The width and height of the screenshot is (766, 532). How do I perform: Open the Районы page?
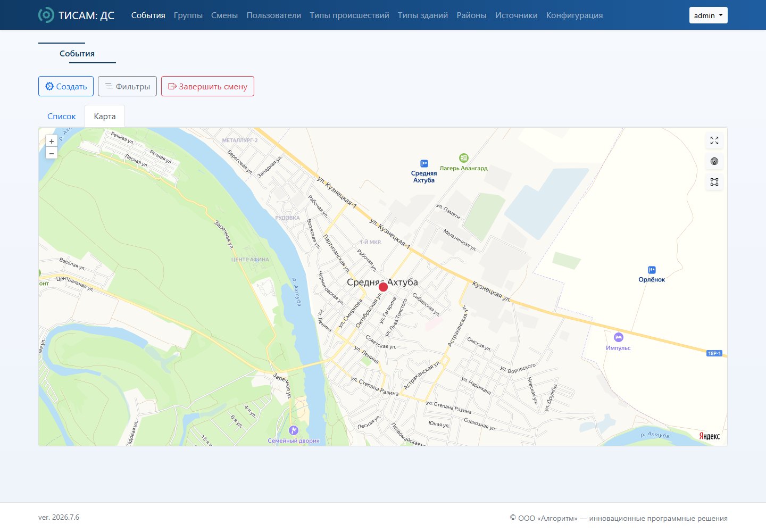click(x=471, y=15)
